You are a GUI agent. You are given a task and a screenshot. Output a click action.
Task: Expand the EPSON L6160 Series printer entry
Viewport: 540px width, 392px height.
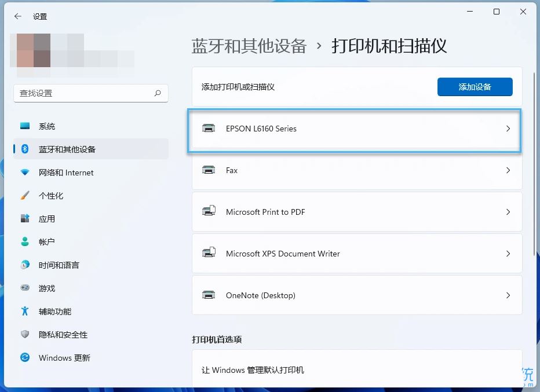[x=355, y=129]
